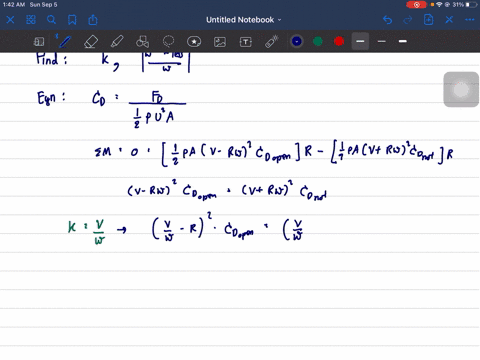Insert an image with the photo tool

click(220, 42)
